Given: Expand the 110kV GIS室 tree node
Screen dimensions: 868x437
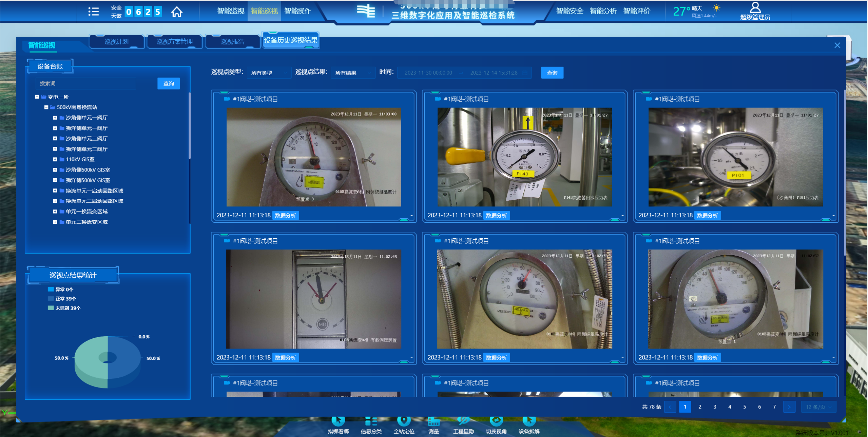Looking at the screenshot, I should point(55,159).
